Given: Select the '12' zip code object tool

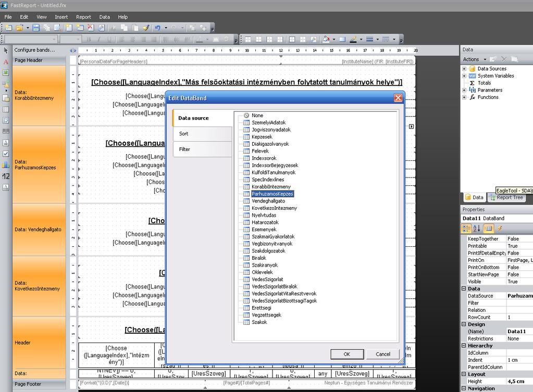Looking at the screenshot, I should [x=6, y=176].
